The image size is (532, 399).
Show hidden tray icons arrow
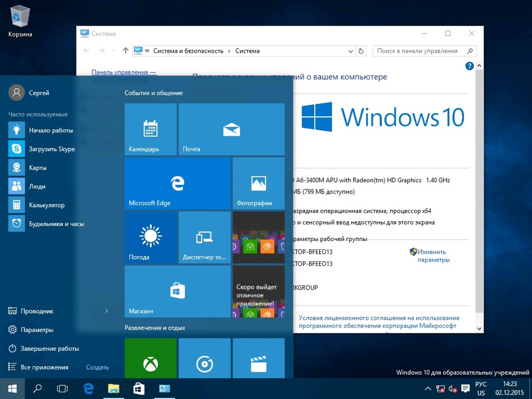tap(428, 389)
